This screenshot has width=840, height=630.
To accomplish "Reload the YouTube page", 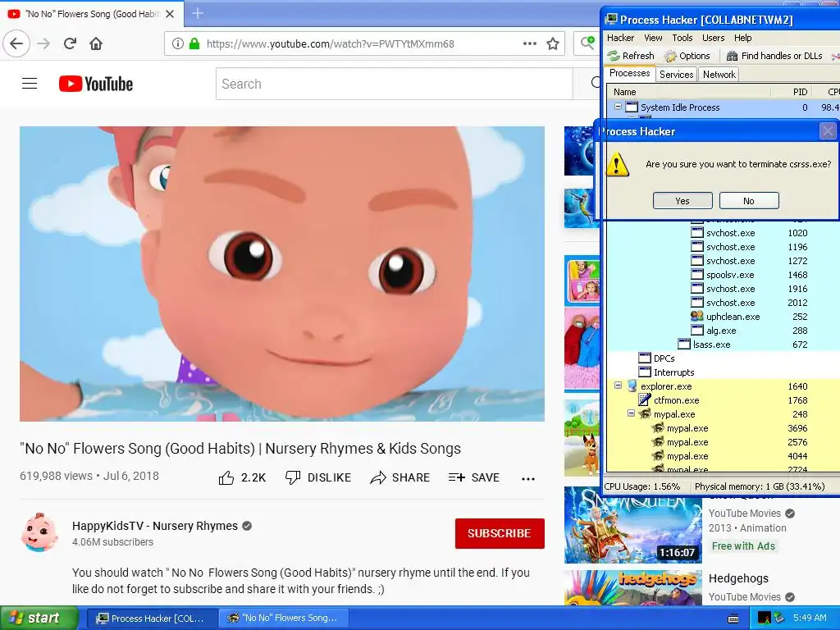I will [x=70, y=43].
